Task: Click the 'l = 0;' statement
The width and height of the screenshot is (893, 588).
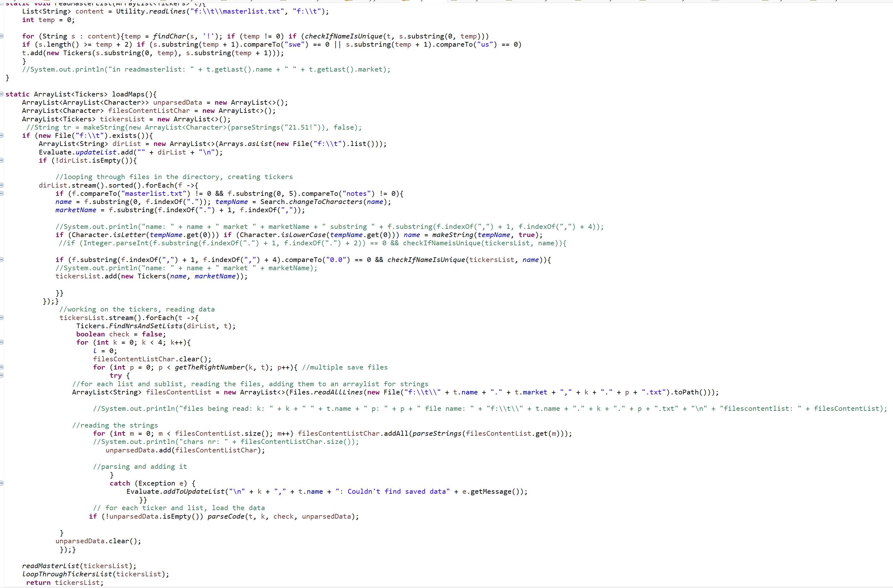Action: point(105,351)
